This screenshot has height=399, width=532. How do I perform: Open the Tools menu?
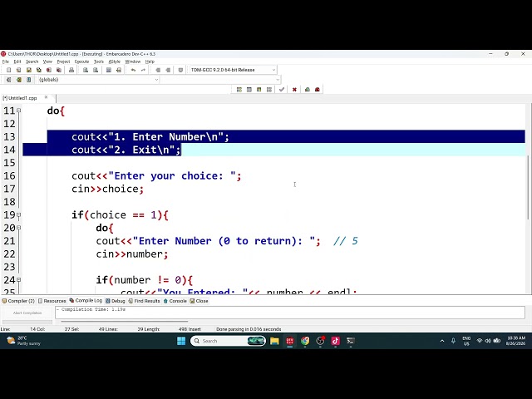tap(99, 62)
